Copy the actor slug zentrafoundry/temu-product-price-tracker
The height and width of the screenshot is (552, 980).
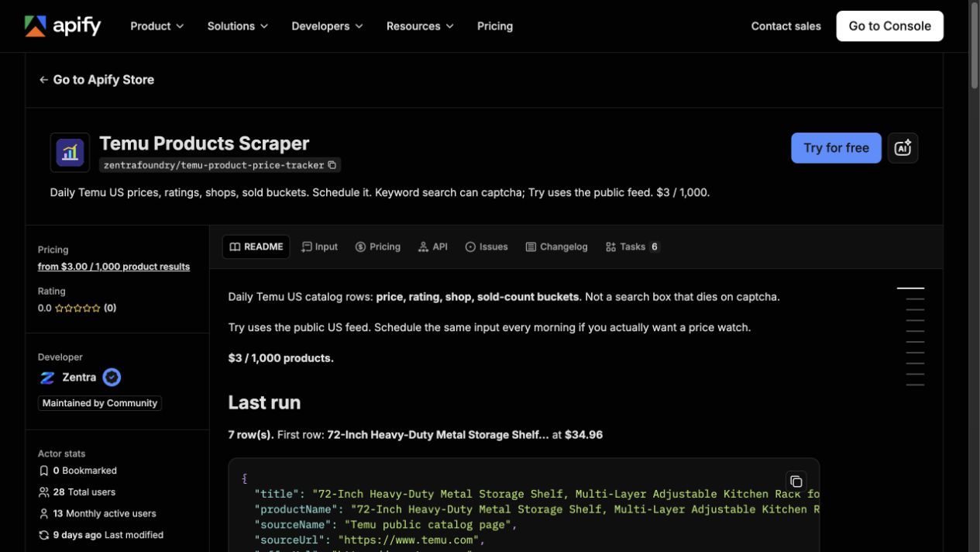[332, 165]
